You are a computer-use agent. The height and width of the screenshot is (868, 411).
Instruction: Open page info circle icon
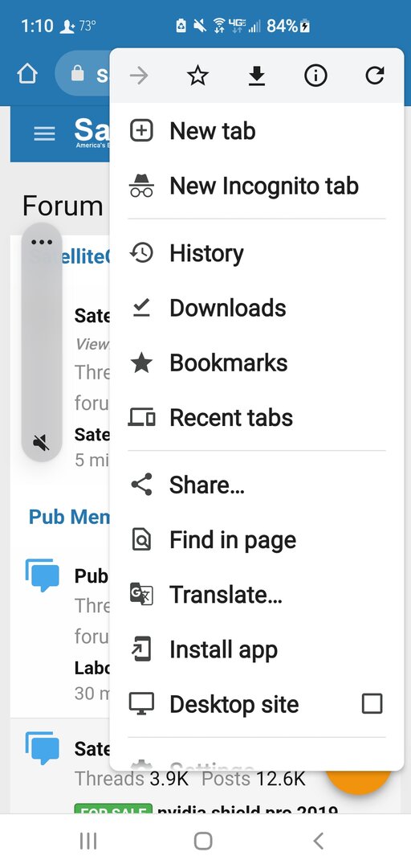(x=315, y=76)
